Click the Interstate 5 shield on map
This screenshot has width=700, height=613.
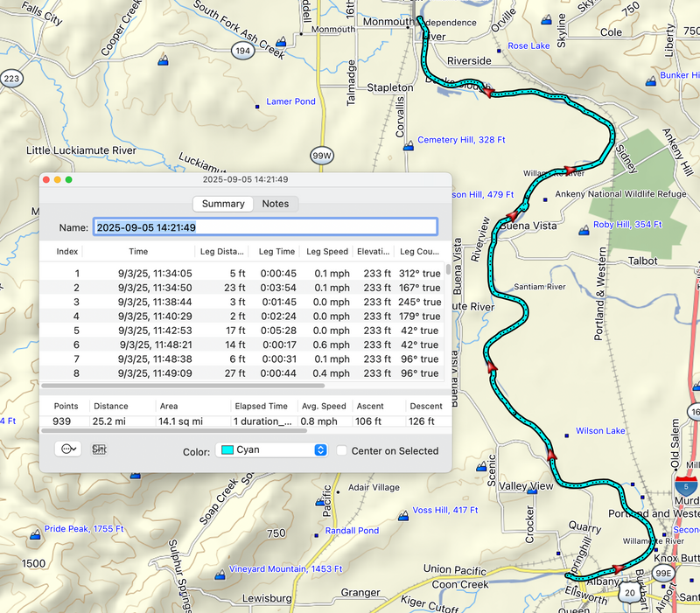(x=686, y=486)
